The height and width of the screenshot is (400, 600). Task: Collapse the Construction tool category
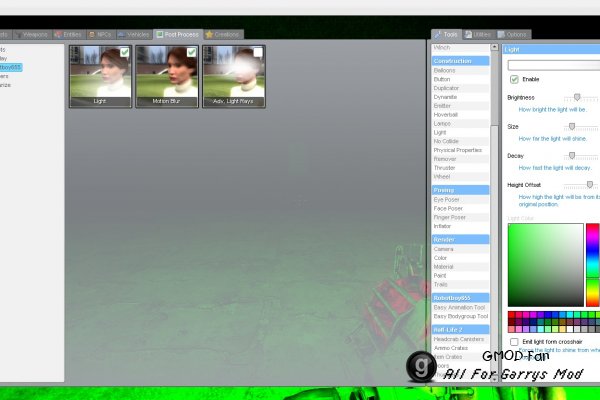coord(461,61)
